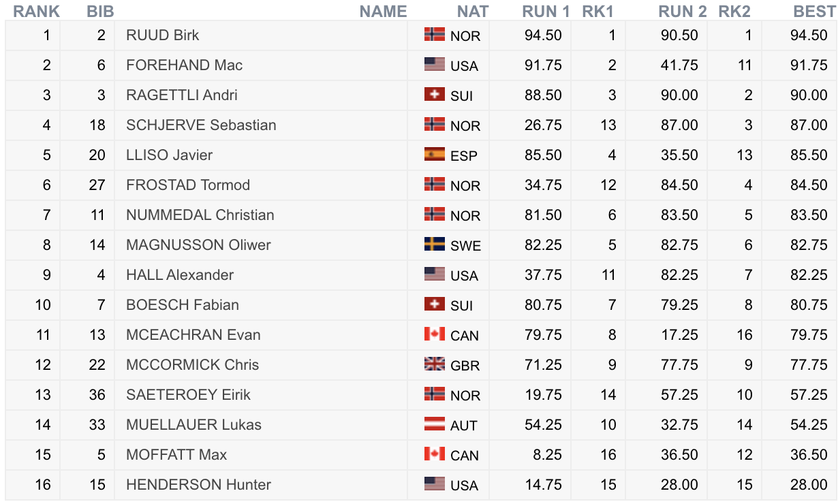Click the Sweden flag beside MAGNUSSON Oliwer
The image size is (838, 504).
pos(434,244)
